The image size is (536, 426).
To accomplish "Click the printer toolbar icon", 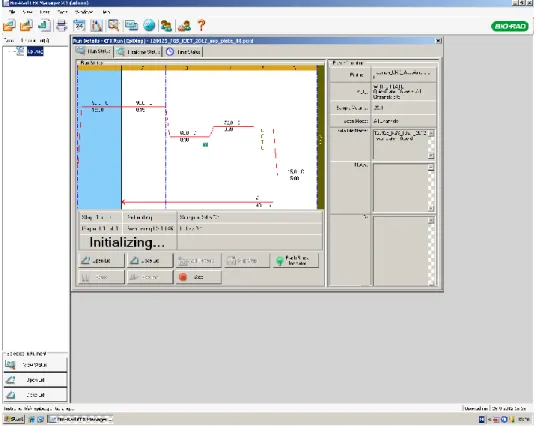I will click(x=62, y=26).
